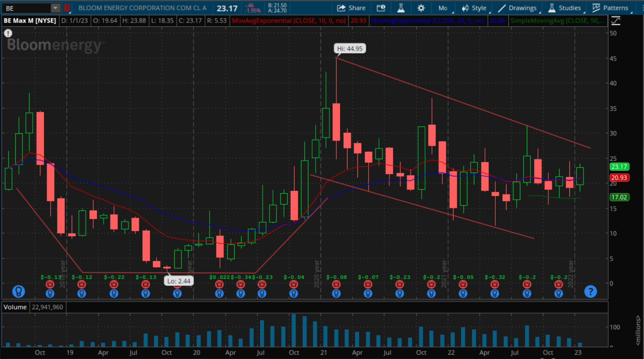Click the drawing tool icon below Patterns

click(616, 21)
